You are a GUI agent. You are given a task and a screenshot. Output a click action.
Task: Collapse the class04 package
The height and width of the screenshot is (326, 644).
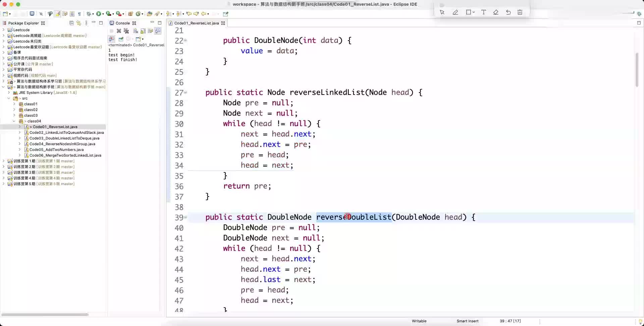tap(14, 121)
